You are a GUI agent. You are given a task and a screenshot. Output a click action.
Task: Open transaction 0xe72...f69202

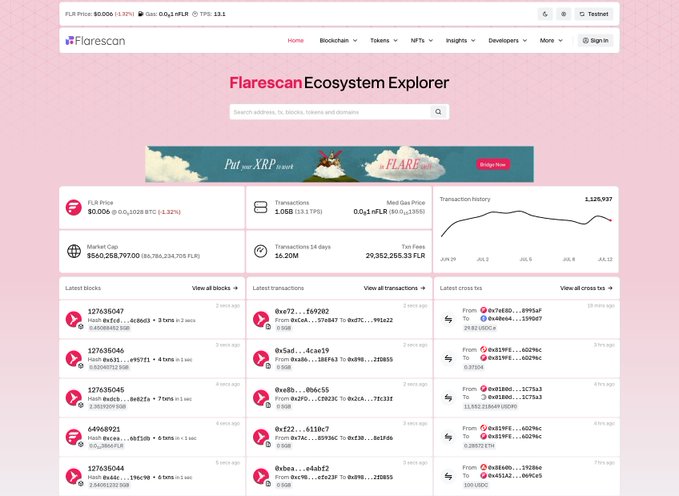pos(302,311)
